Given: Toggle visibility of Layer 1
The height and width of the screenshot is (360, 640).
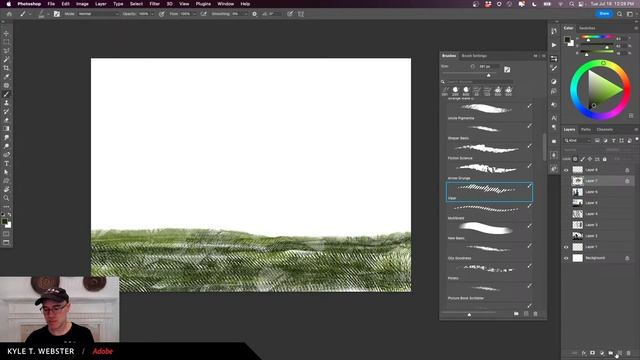Looking at the screenshot, I should pyautogui.click(x=566, y=247).
